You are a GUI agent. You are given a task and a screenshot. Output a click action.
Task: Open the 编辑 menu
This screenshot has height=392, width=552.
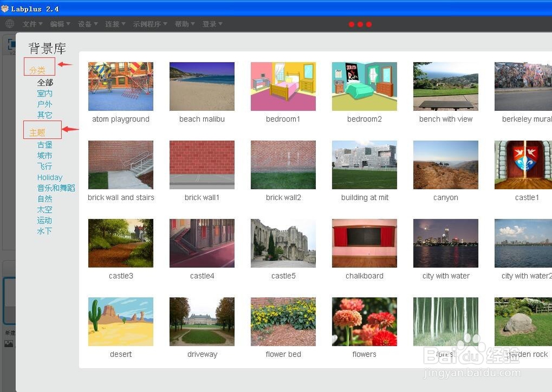click(x=60, y=24)
